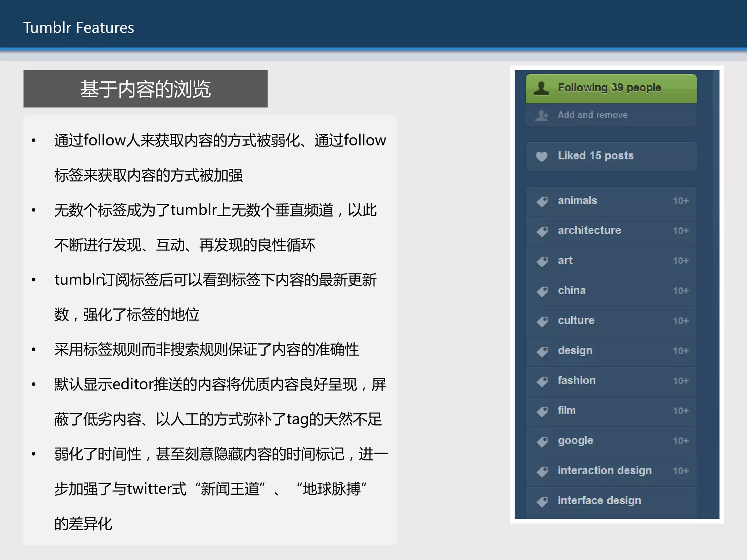The image size is (747, 560).
Task: Click the 10+ count for architecture
Action: pos(681,231)
